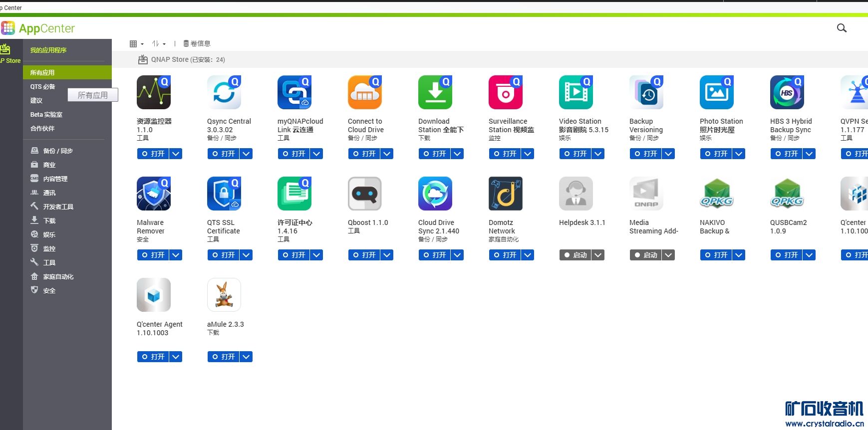Screen dimensions: 868x430
Task: Open the aMule app icon
Action: (x=224, y=295)
